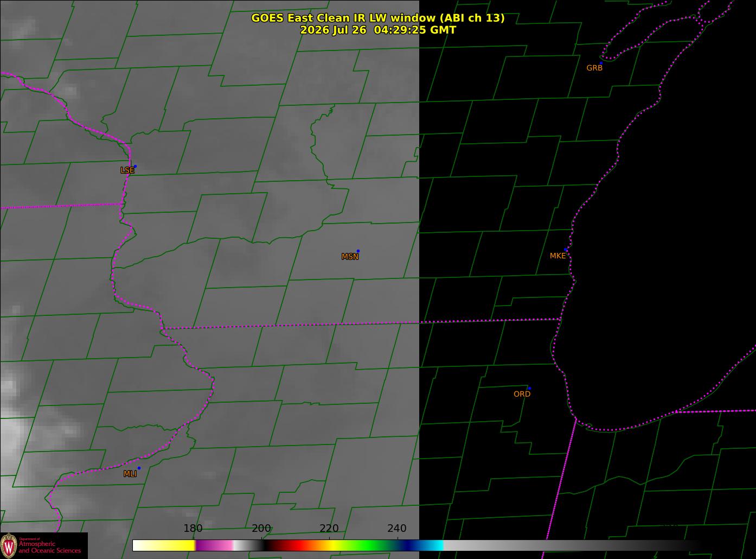
Task: Click the ORD station marker label
Action: point(522,394)
